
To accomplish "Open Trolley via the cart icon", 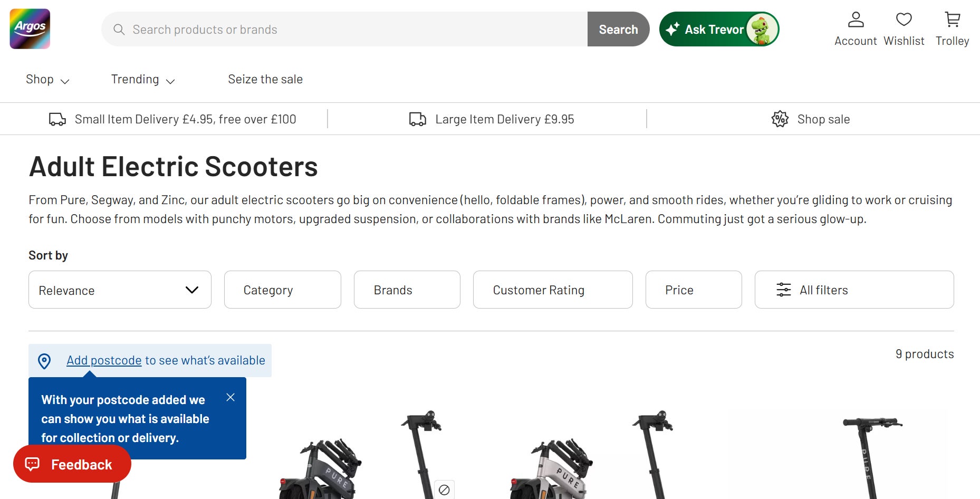I will [x=953, y=20].
